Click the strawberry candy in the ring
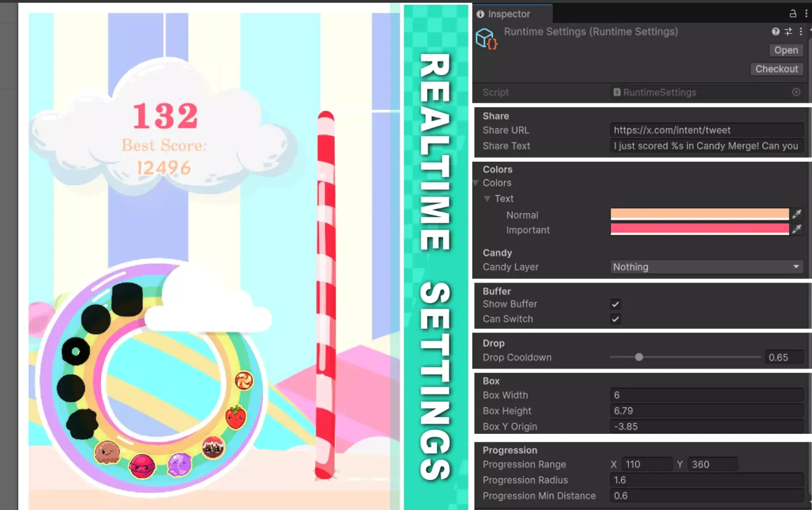Image resolution: width=812 pixels, height=510 pixels. [236, 417]
